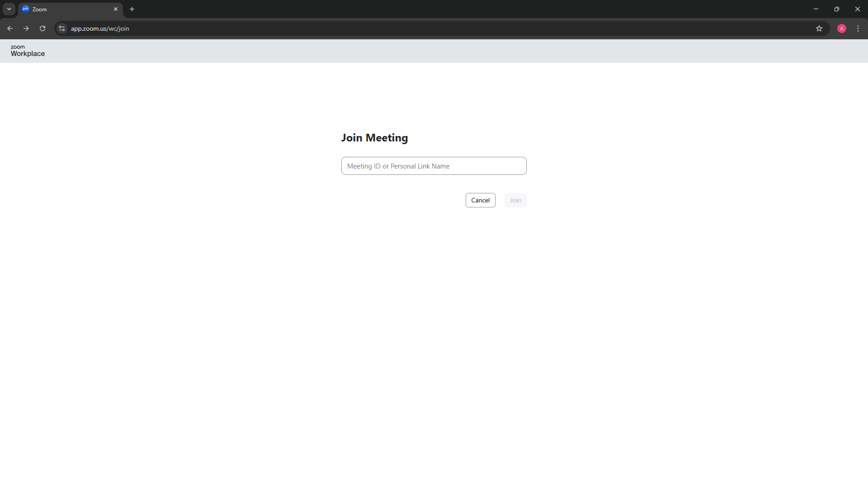The width and height of the screenshot is (868, 488).
Task: Reload the Zoom join page
Action: pyautogui.click(x=42, y=28)
